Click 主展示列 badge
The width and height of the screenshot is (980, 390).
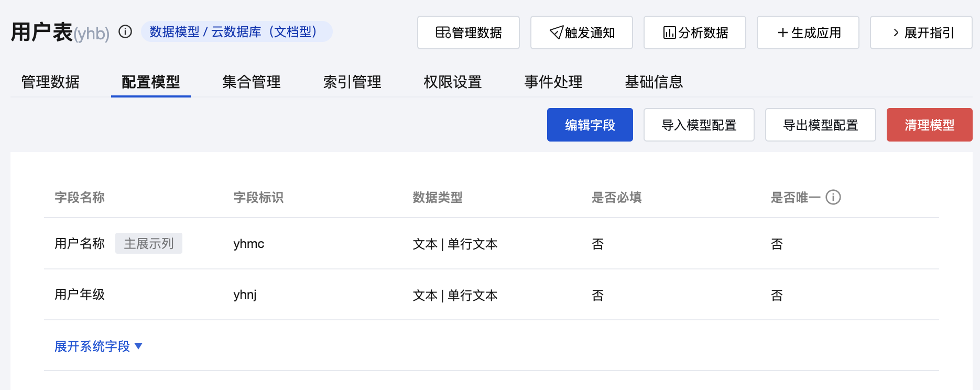coord(149,243)
